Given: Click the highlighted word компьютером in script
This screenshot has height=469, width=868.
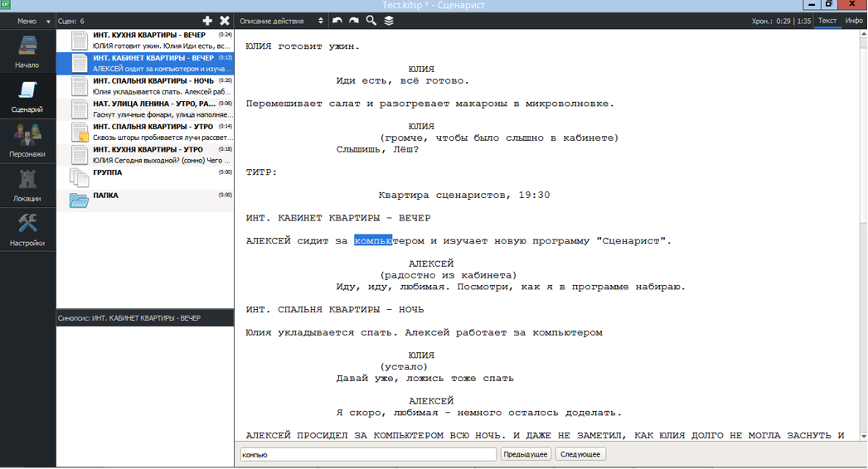Looking at the screenshot, I should point(389,240).
